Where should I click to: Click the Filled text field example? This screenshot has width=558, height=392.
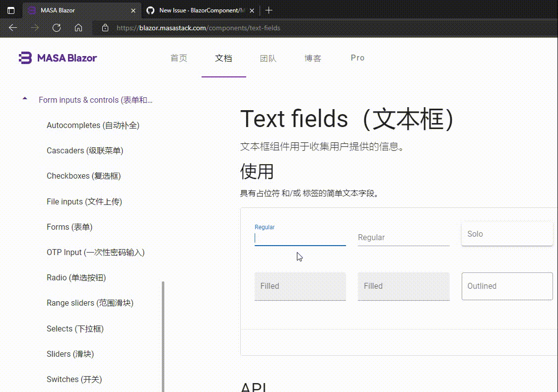(x=300, y=286)
